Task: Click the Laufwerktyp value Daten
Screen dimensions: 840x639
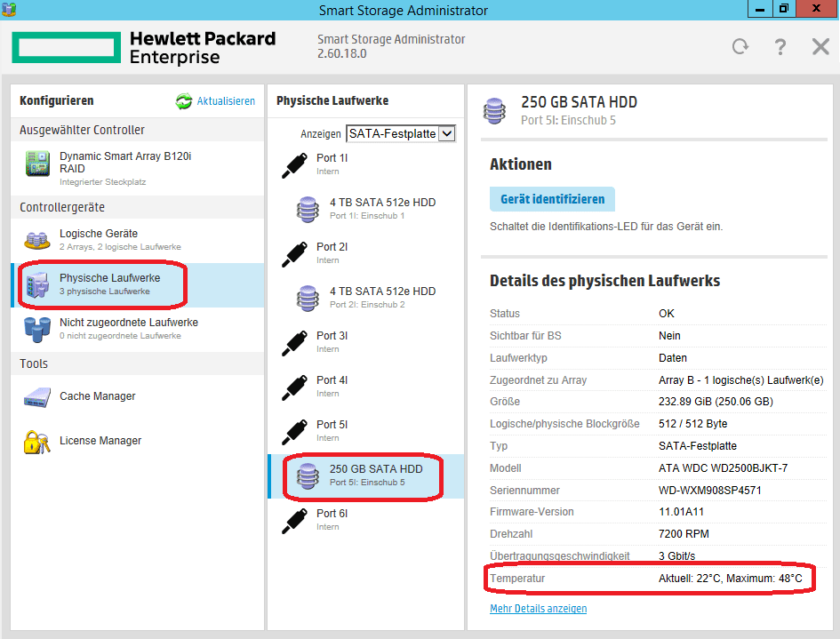Action: (672, 358)
